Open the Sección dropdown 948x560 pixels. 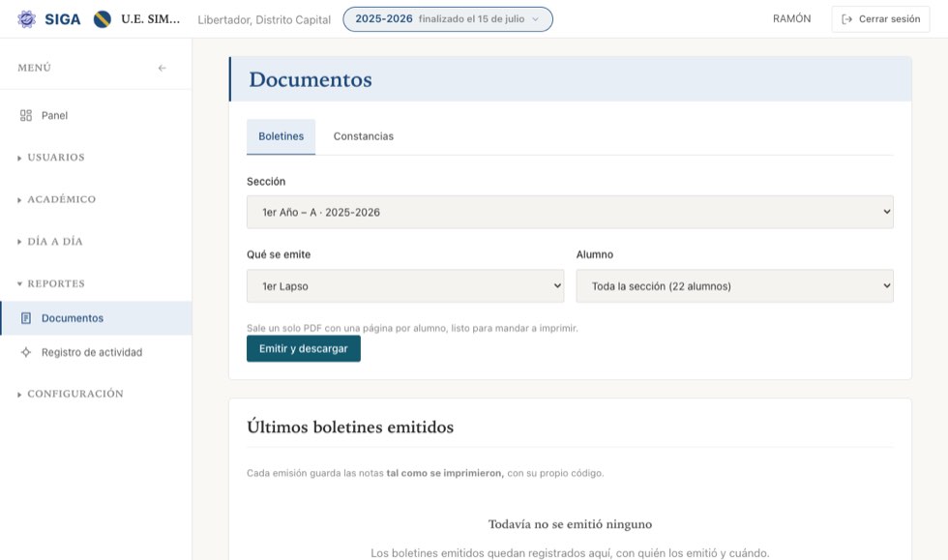pos(570,212)
